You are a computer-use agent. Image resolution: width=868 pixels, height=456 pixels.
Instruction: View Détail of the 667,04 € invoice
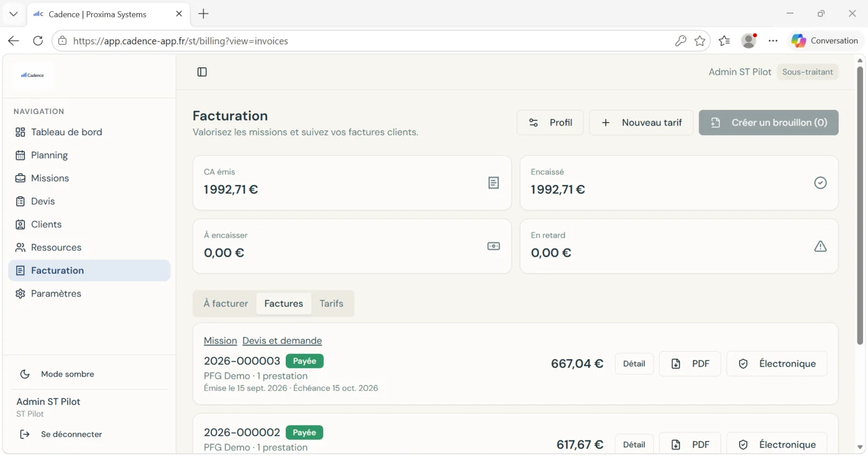(x=634, y=364)
